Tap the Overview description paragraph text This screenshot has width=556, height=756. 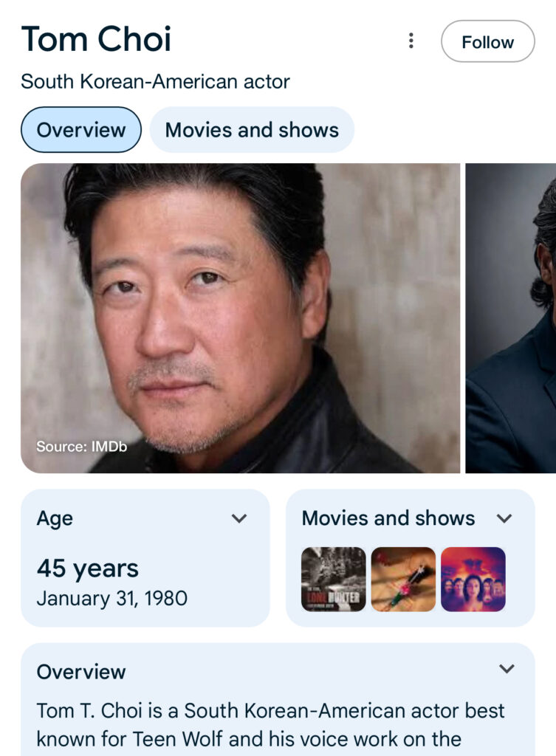pyautogui.click(x=270, y=724)
